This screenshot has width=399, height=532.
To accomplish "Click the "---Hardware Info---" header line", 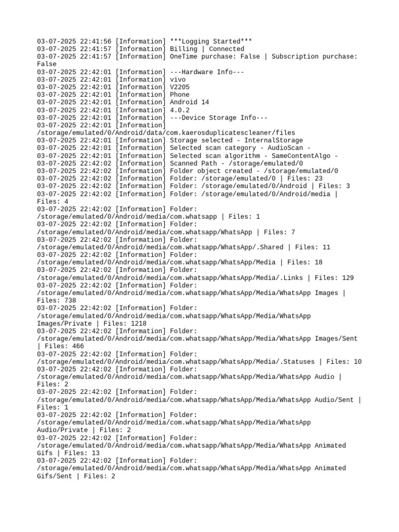I will (x=140, y=72).
